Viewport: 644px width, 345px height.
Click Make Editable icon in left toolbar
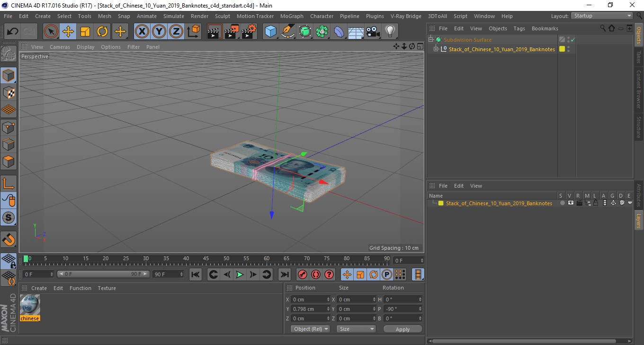tap(9, 54)
